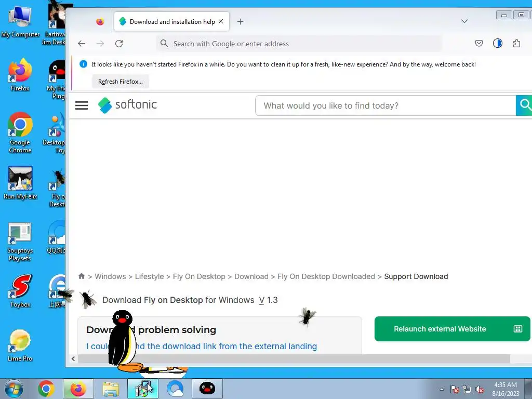Open Pocket save icon
This screenshot has width=532, height=399.
478,44
